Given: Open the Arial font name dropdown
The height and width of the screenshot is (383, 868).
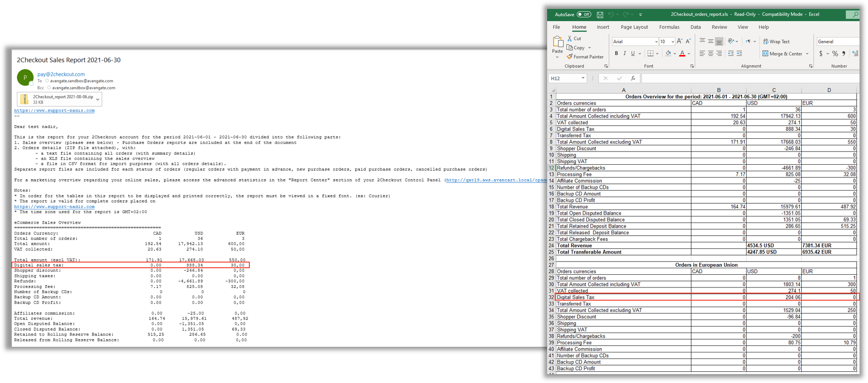Looking at the screenshot, I should [656, 42].
